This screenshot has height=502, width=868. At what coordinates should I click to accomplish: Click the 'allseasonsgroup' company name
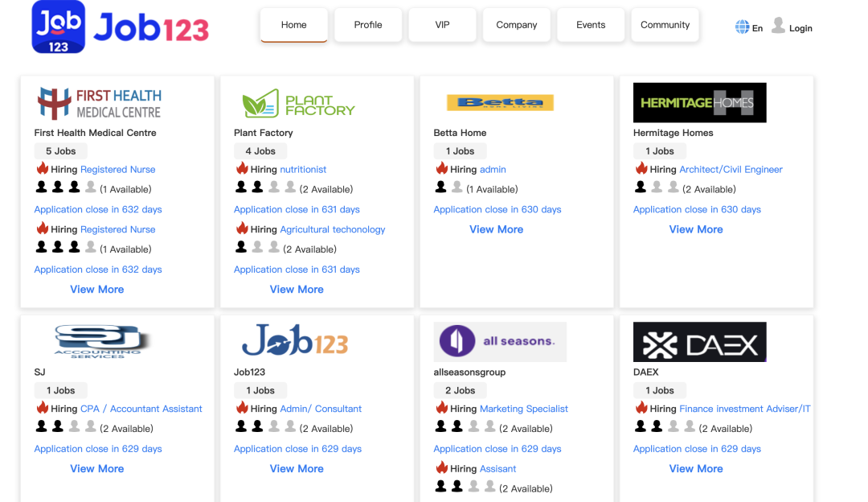469,372
